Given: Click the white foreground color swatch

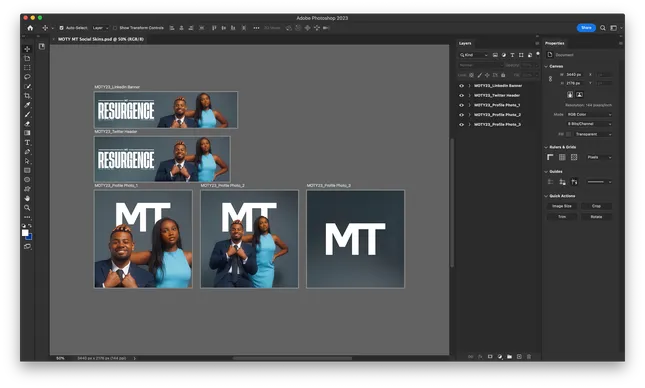Looking at the screenshot, I should point(25,233).
